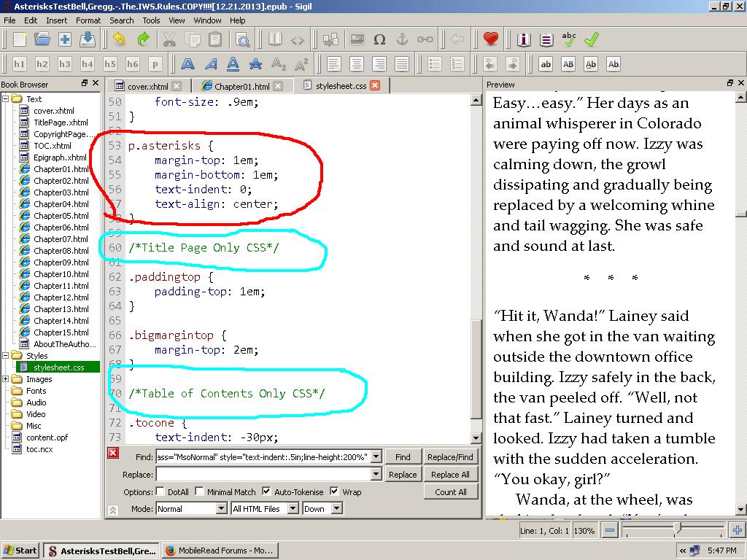Zoom in with the plus button
This screenshot has width=747, height=560.
click(x=737, y=530)
